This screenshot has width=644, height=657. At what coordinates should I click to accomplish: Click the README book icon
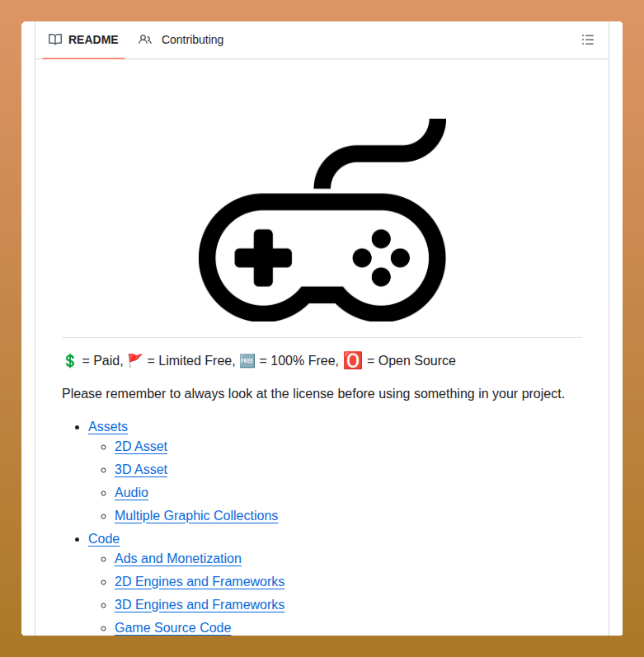pos(55,40)
